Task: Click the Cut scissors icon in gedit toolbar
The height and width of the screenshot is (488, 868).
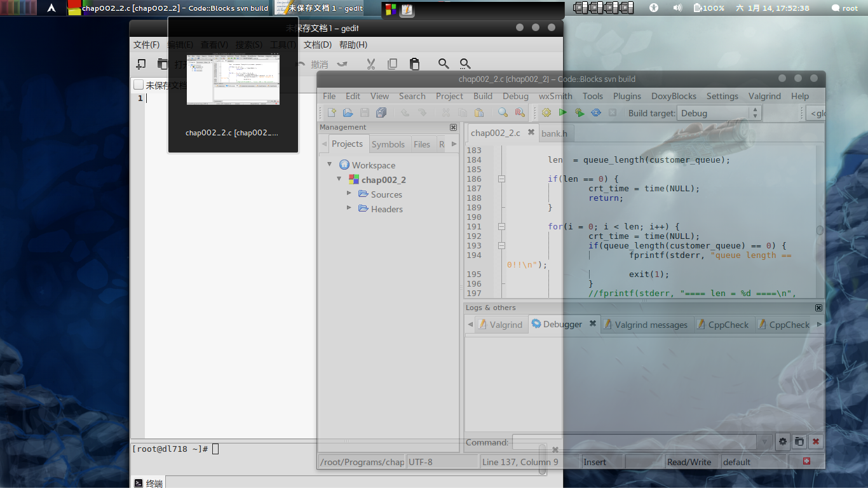Action: (x=371, y=64)
